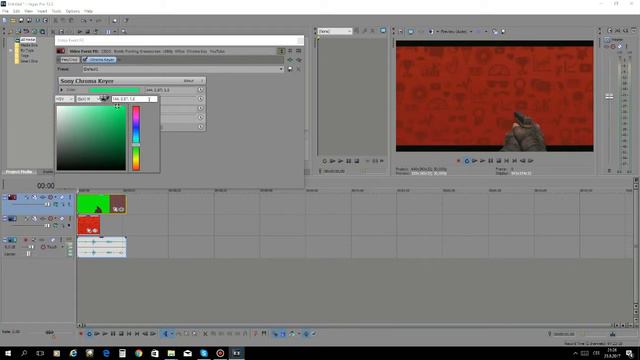The image size is (640, 360).
Task: Click the record button in the timeline transport
Action: 81,333
